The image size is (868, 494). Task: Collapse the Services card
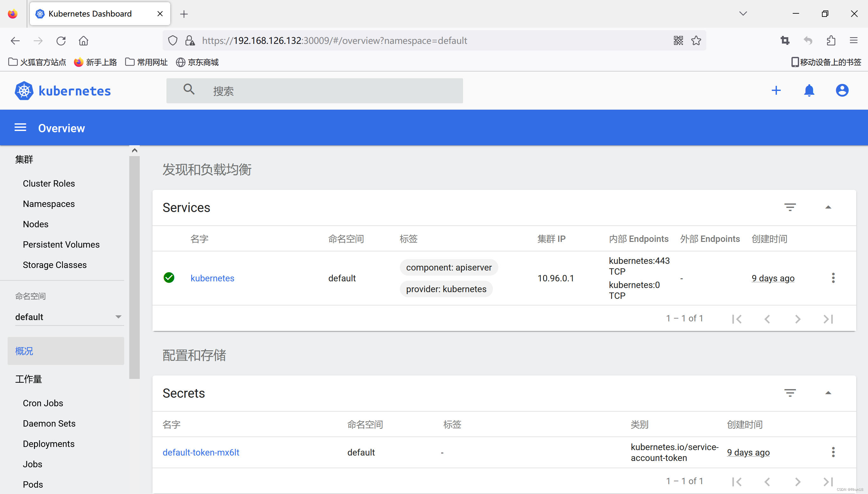tap(828, 207)
